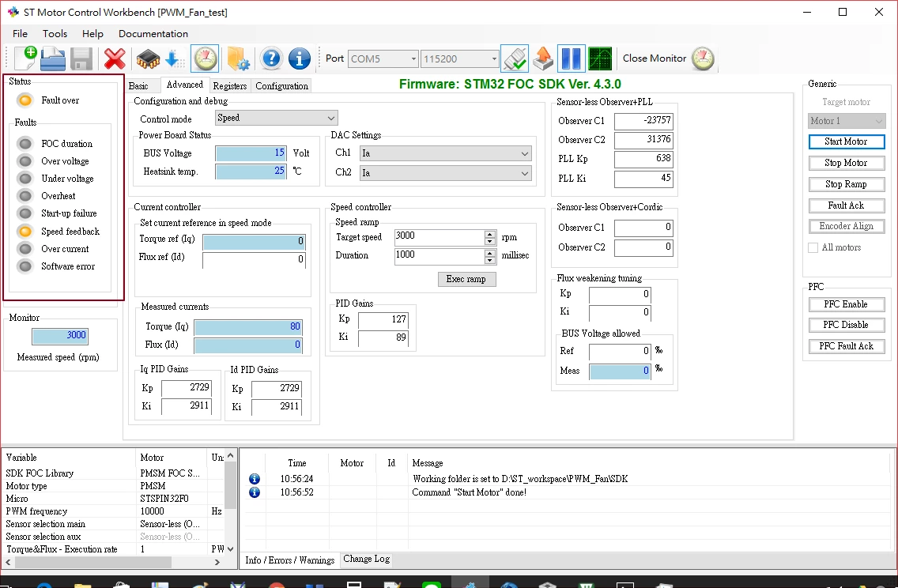
Task: Click the blue info toolbar icon
Action: click(299, 58)
